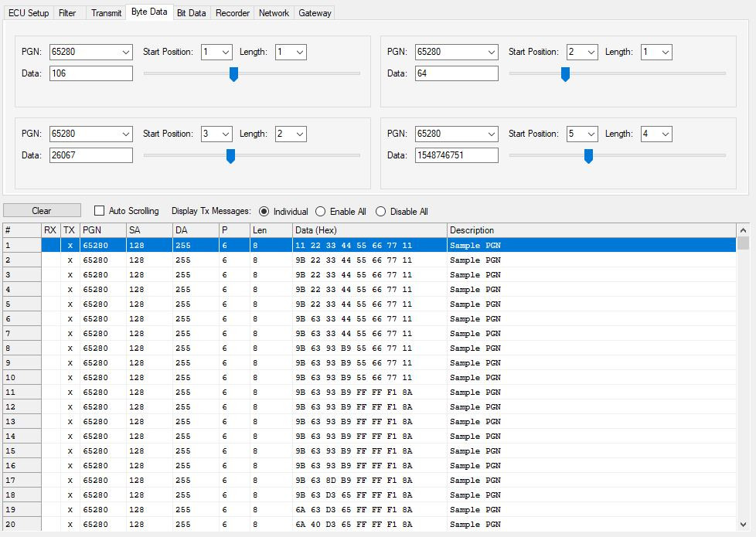This screenshot has width=756, height=537.
Task: Enable the Auto Scrolling checkbox
Action: pyautogui.click(x=99, y=211)
